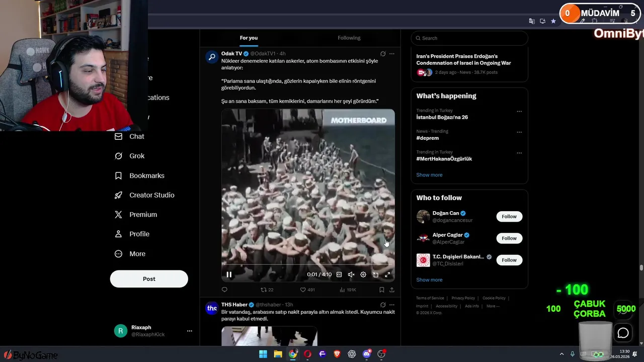The width and height of the screenshot is (644, 362).
Task: Open Brave browser from taskbar
Action: [337, 354]
